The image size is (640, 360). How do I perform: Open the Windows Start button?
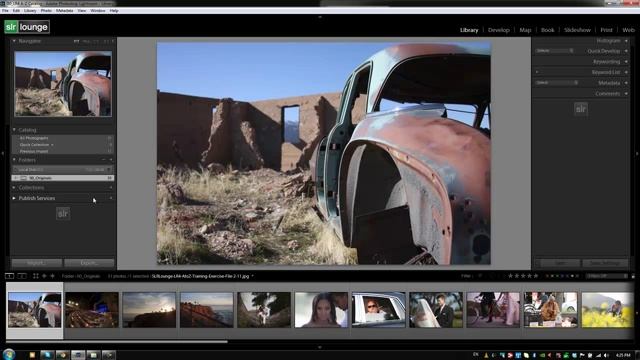click(9, 354)
